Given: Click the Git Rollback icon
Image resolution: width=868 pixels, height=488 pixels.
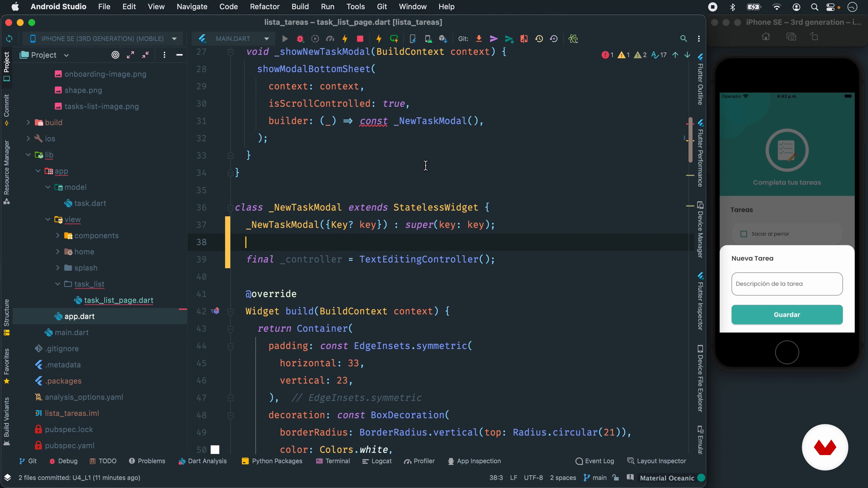Looking at the screenshot, I should (x=554, y=39).
